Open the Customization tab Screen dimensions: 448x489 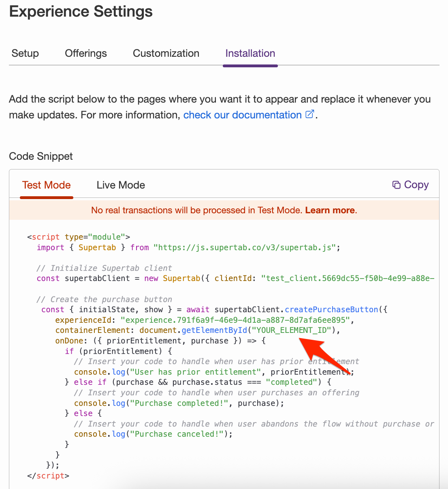166,54
